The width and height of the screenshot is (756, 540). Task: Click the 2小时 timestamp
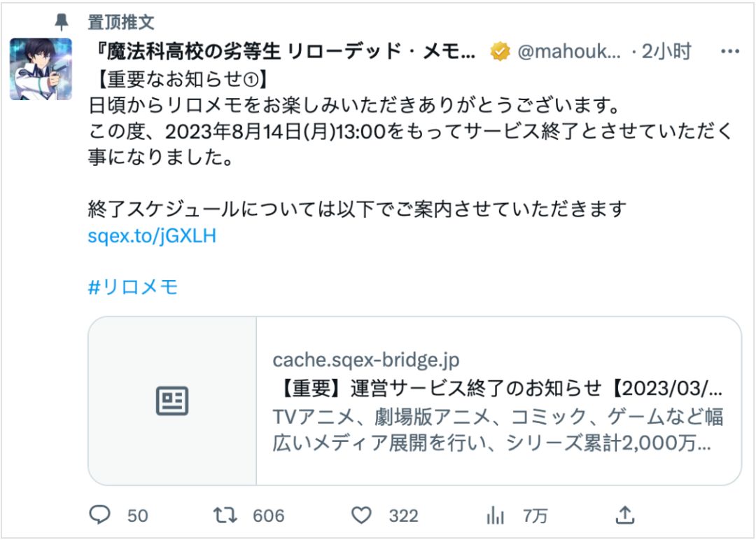[666, 51]
